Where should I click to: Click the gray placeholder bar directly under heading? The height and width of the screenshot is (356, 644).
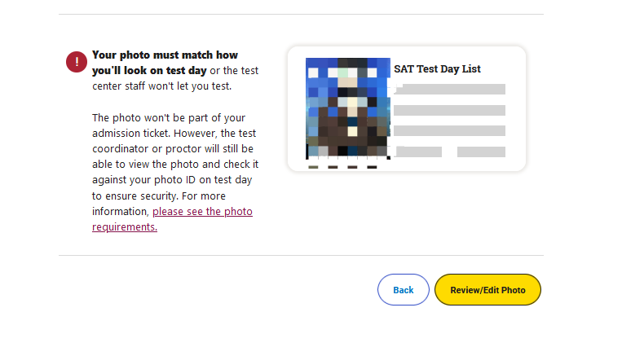pyautogui.click(x=450, y=89)
